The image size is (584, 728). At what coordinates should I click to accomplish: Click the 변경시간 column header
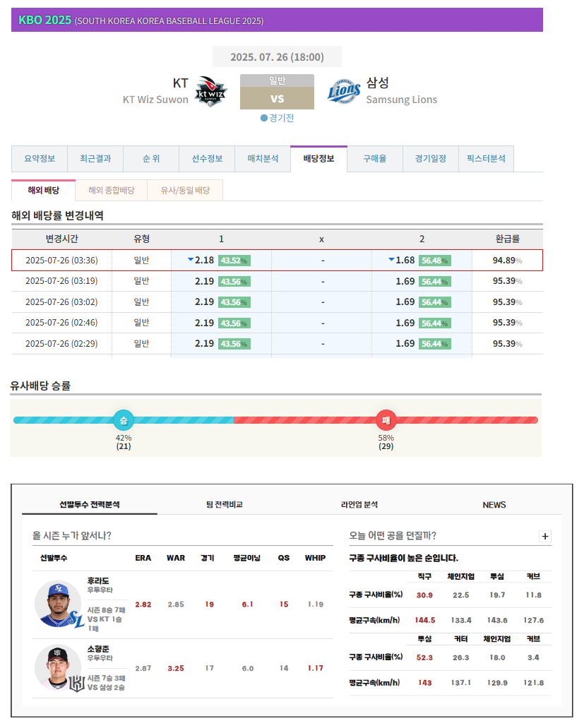(61, 239)
